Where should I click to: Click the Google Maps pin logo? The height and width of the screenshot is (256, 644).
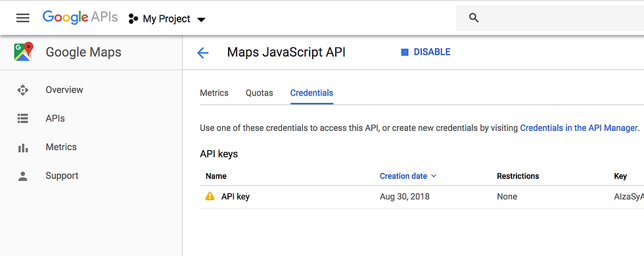coord(24,52)
